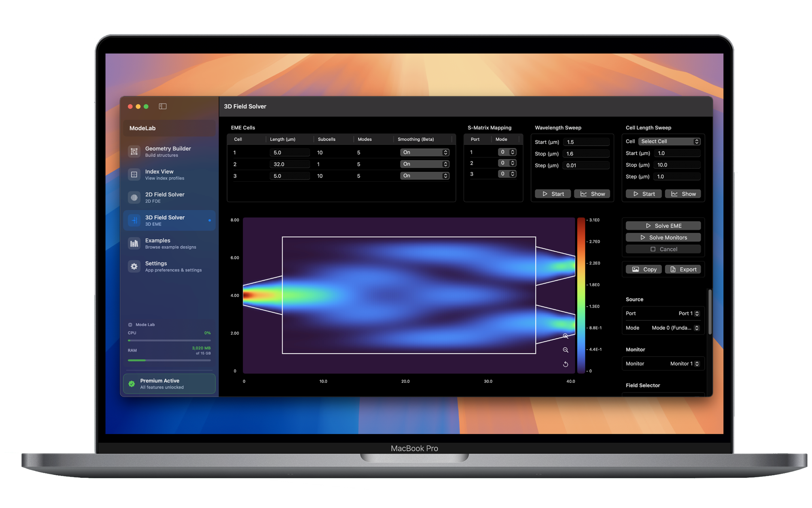The height and width of the screenshot is (508, 812).
Task: Open the 3D Field Solver sidebar item
Action: pos(169,220)
